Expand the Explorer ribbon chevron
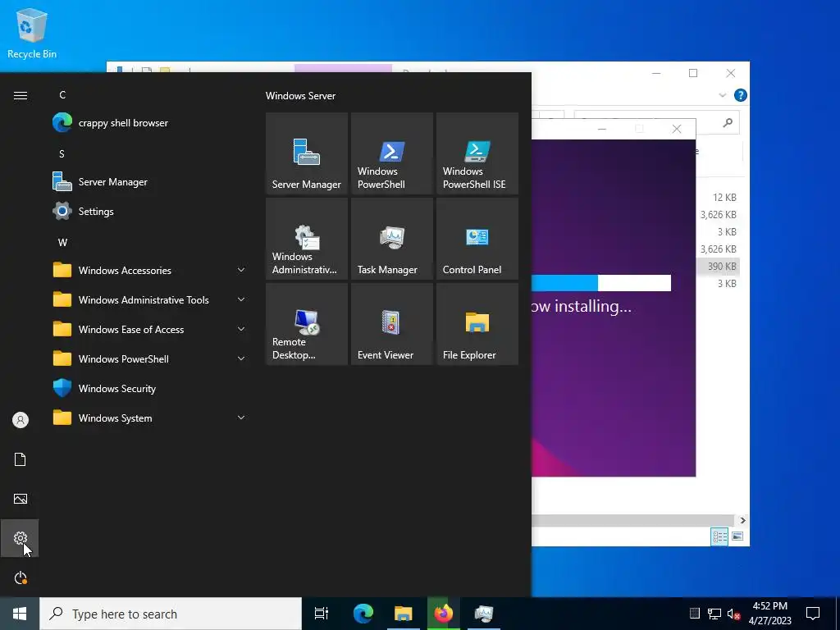The height and width of the screenshot is (630, 840). coord(722,95)
